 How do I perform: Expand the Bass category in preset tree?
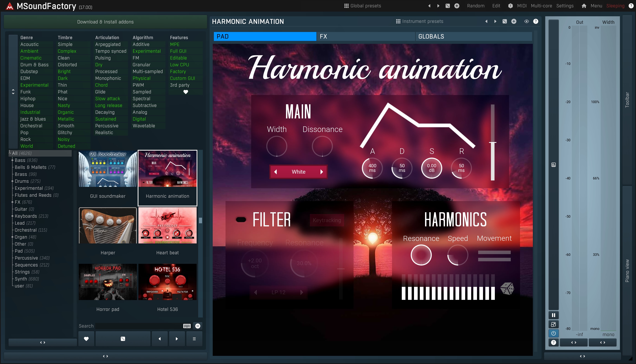coord(12,160)
